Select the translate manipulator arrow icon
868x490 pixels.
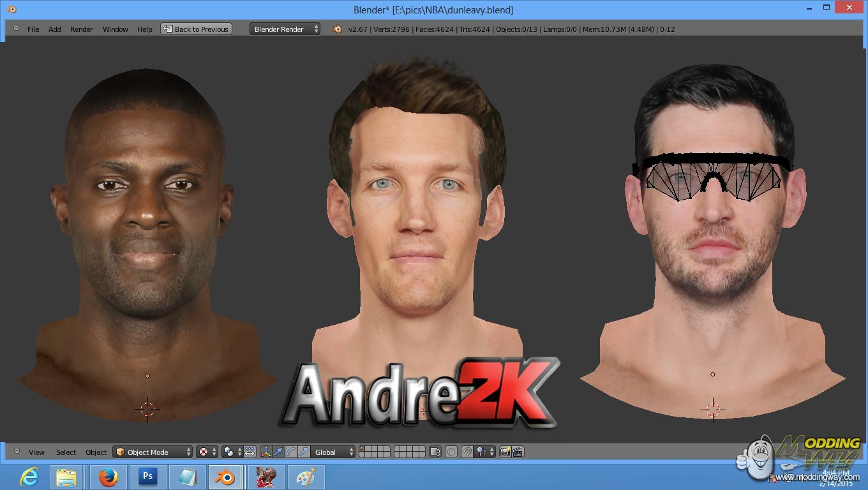pos(278,452)
